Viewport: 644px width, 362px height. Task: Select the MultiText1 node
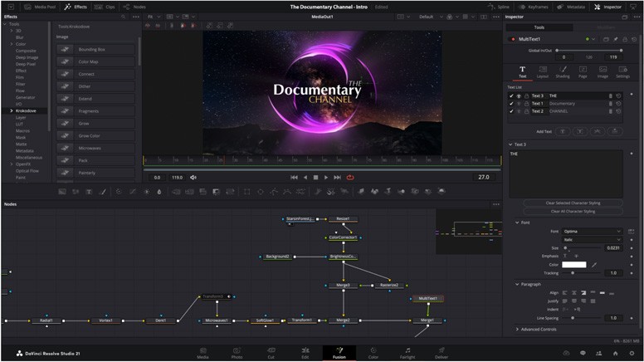point(427,299)
